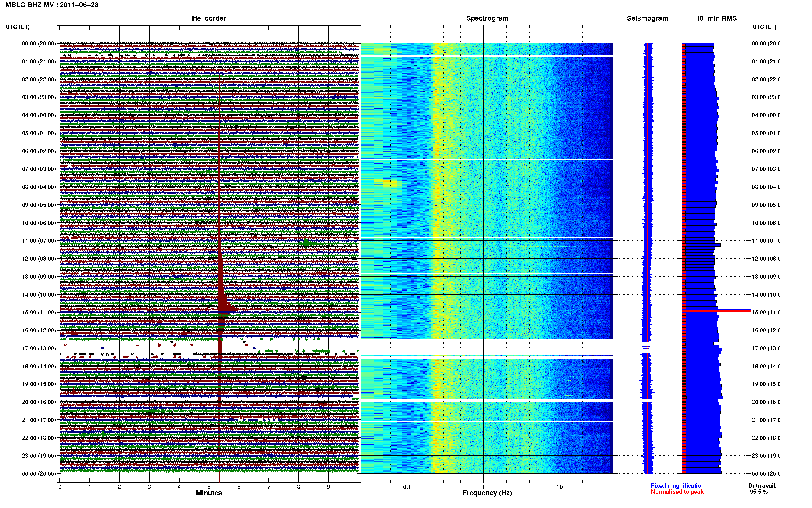Click the left '23:00 (19:00)' time label

tap(39, 456)
